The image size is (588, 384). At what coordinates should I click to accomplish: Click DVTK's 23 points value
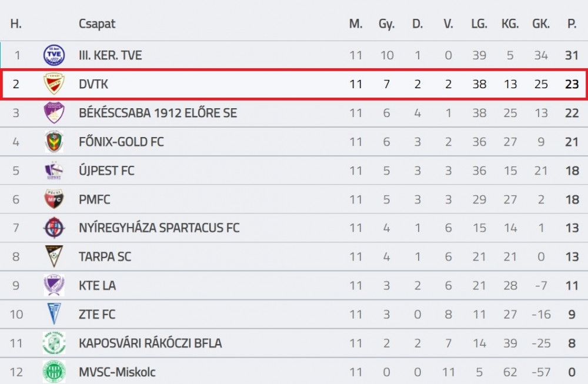pos(572,84)
